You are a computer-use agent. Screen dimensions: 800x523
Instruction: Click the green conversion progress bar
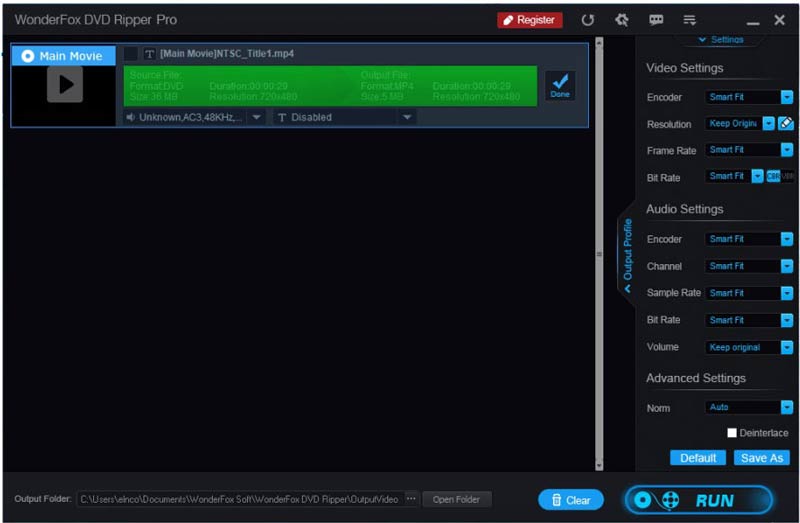pos(330,86)
